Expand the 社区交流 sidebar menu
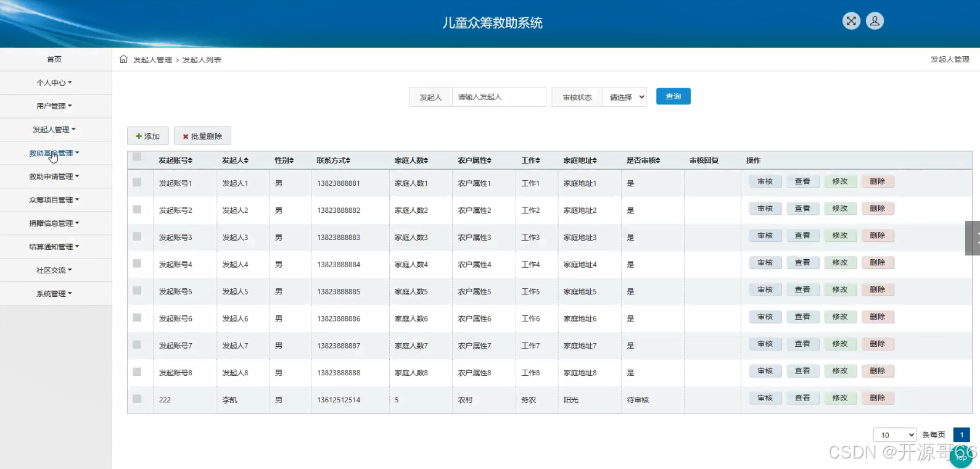The image size is (980, 469). 56,270
